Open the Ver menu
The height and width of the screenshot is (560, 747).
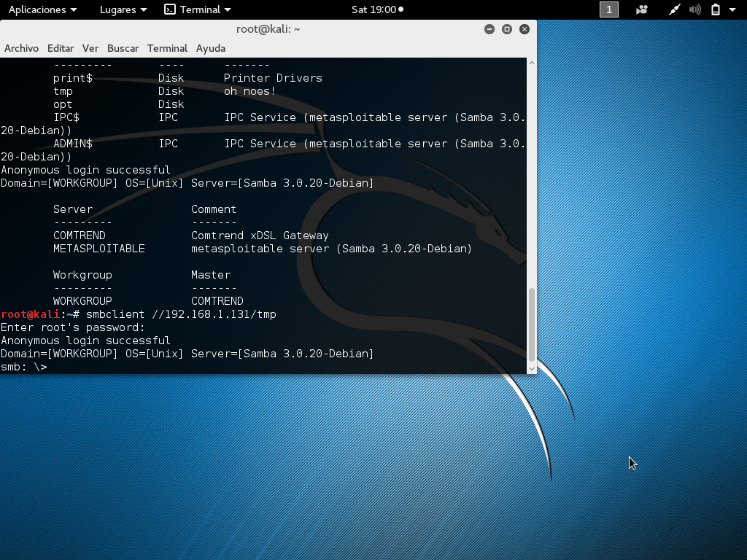point(90,48)
